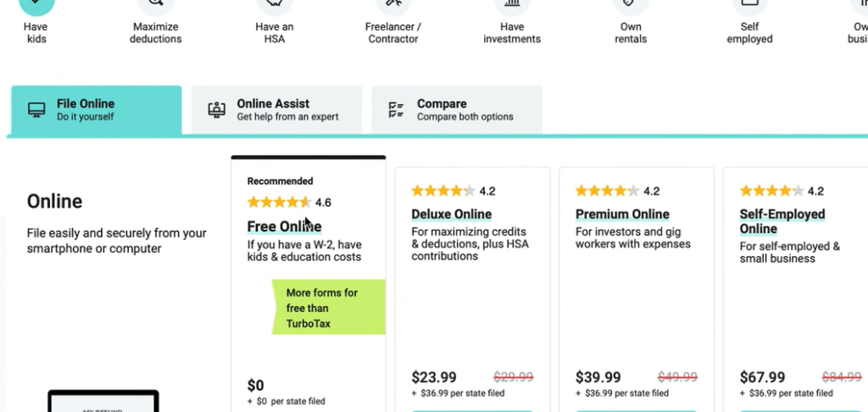Select the Maximize deductions icon
Viewport: 868px width, 412px height.
[x=155, y=5]
